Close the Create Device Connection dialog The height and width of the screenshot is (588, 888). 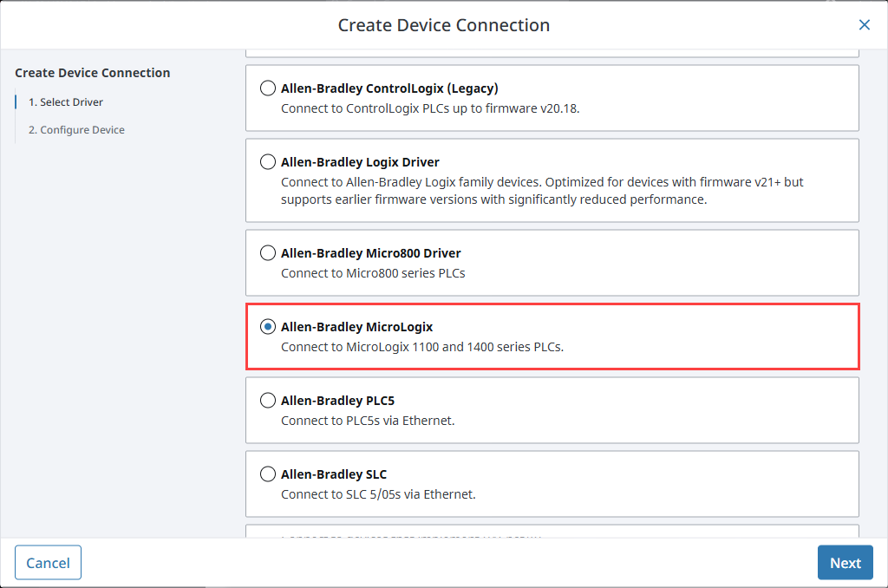click(x=865, y=25)
